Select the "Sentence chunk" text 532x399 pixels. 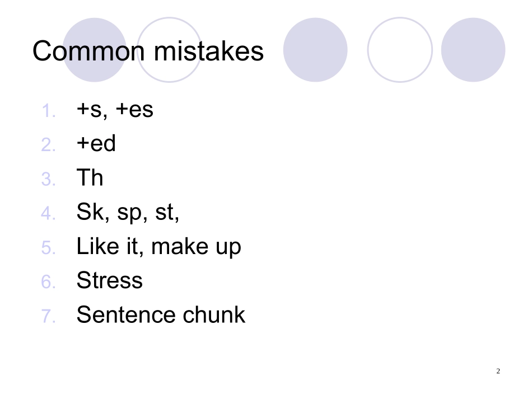(161, 315)
